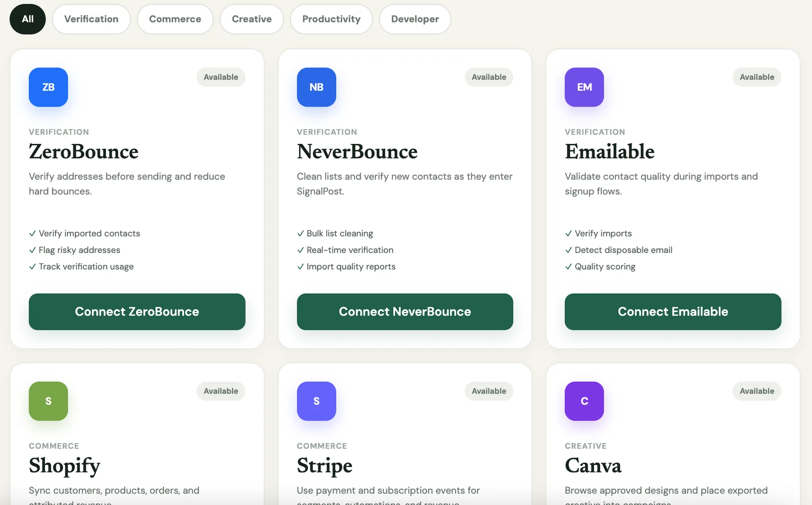Filter integrations by Verification
The height and width of the screenshot is (505, 812).
pos(91,19)
